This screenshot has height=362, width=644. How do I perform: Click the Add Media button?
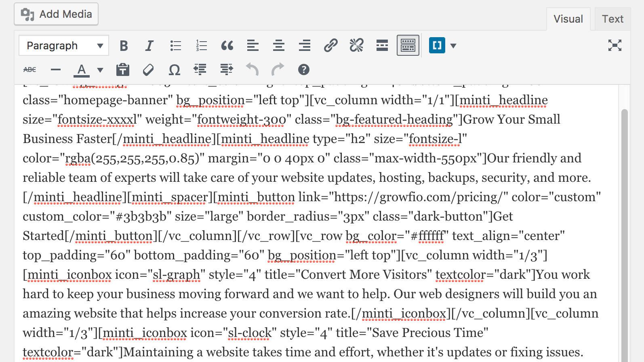click(56, 14)
